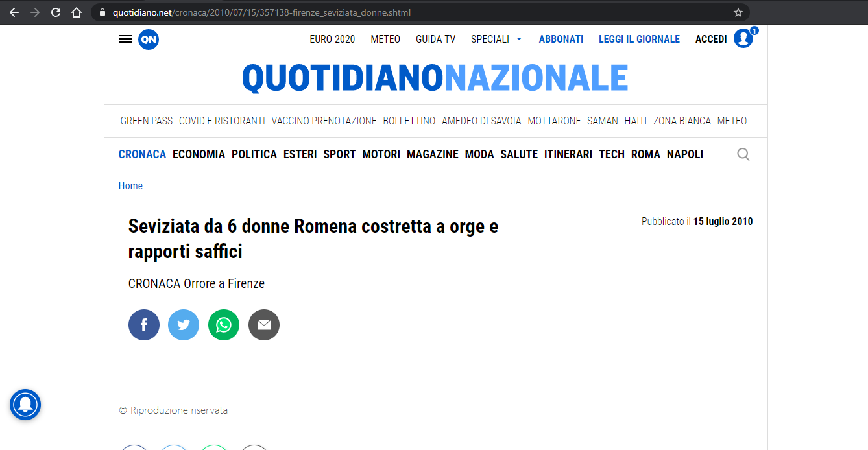Screen dimensions: 868x450
Task: Click the user profile avatar icon
Action: [x=743, y=39]
